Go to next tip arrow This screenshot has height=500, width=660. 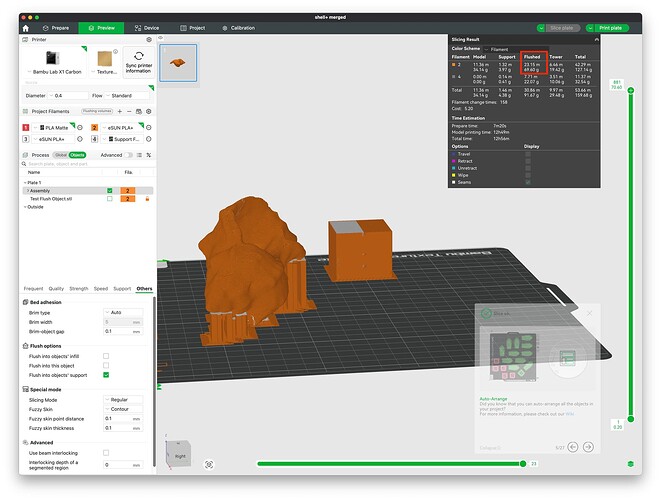point(588,447)
